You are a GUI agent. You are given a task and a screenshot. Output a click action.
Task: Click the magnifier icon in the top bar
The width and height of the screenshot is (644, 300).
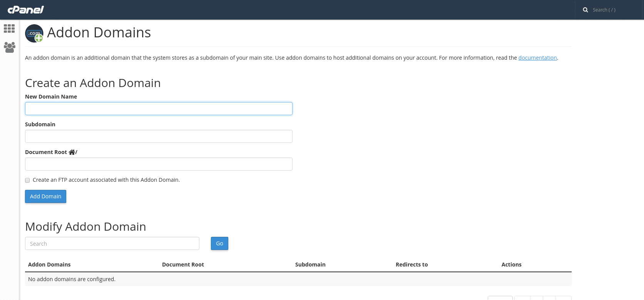click(x=585, y=10)
